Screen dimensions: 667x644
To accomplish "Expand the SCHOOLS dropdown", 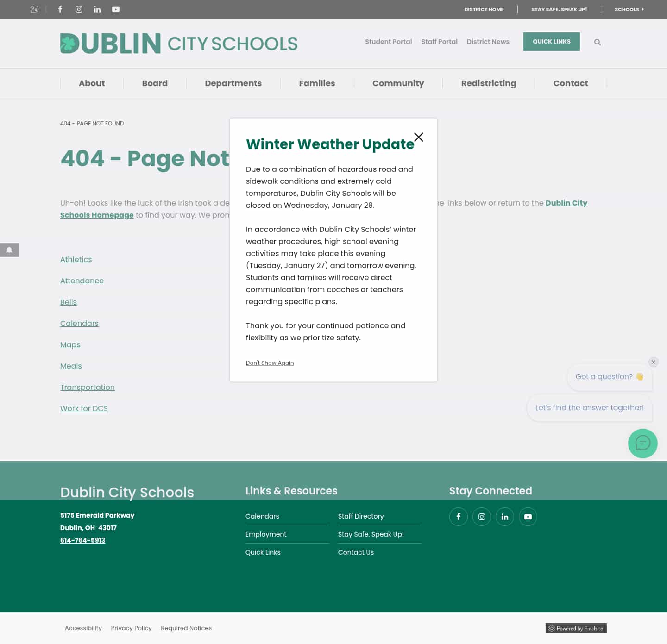I will 629,9.
